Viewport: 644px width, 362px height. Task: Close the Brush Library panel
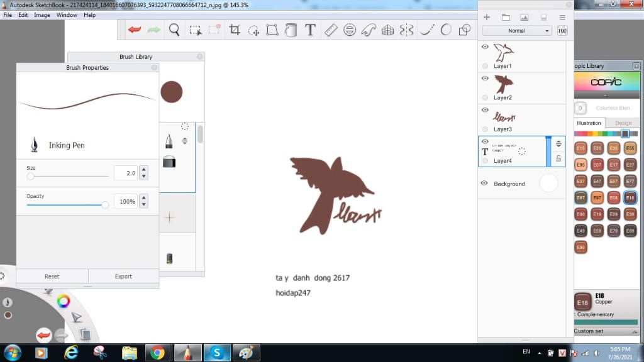point(199,57)
